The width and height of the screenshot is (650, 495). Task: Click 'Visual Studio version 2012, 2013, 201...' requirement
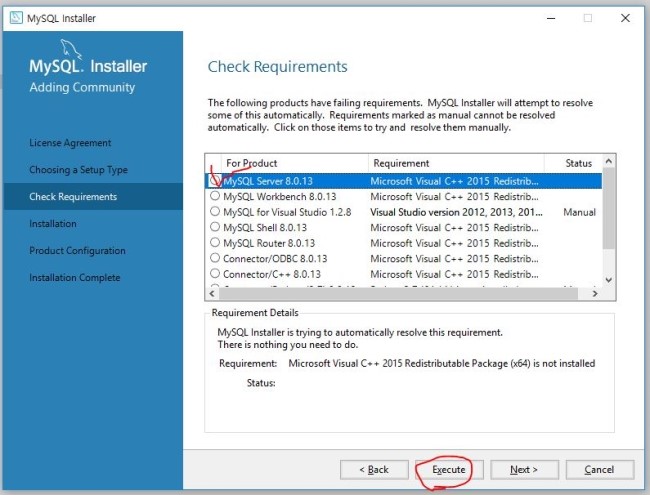(456, 212)
